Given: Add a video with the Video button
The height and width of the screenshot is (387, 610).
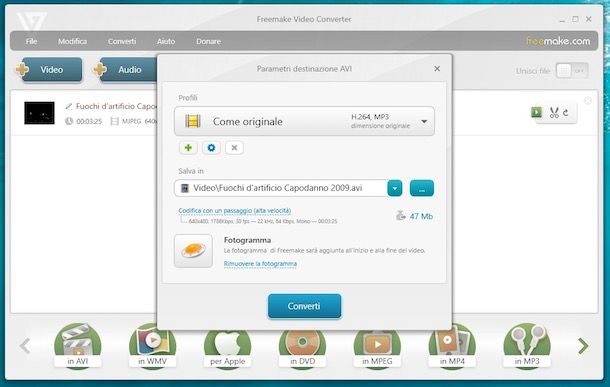Looking at the screenshot, I should click(x=51, y=70).
